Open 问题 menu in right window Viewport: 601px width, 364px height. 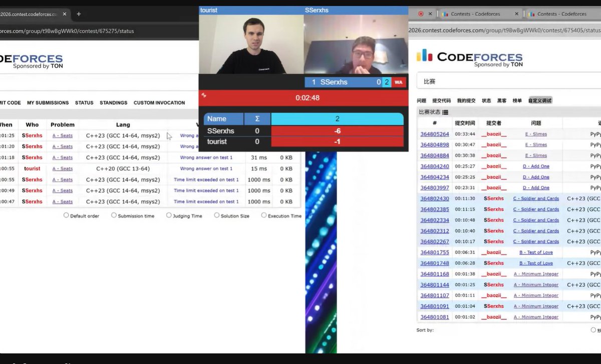click(421, 101)
